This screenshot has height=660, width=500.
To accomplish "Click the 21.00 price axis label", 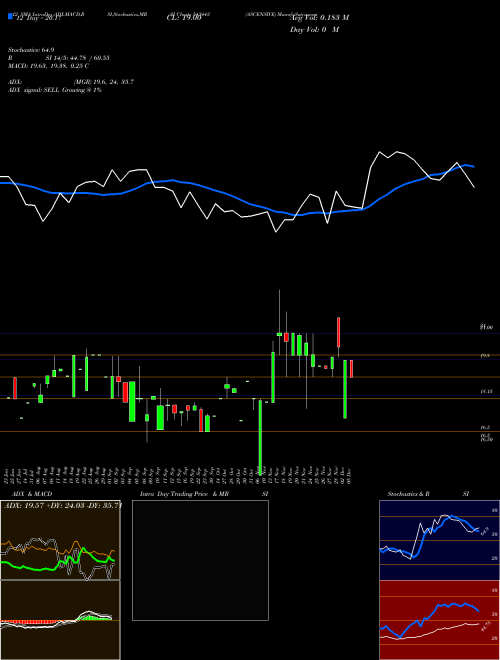I will click(486, 327).
